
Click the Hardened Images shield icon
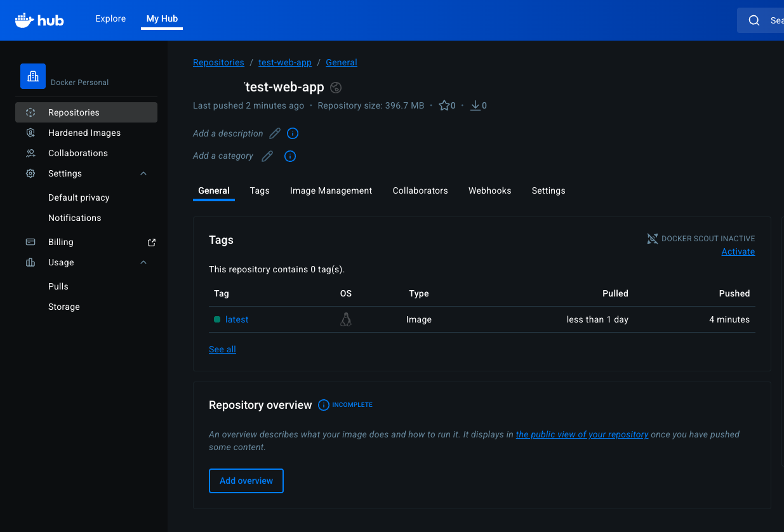tap(30, 133)
